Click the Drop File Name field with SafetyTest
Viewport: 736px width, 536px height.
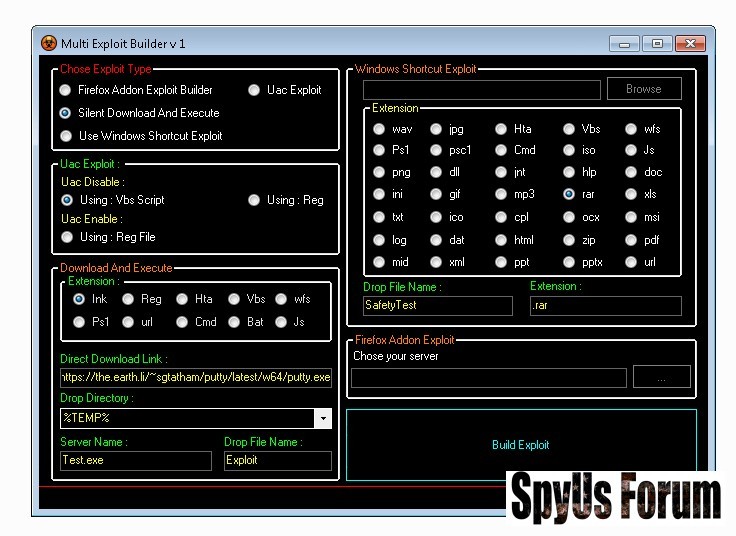coord(437,306)
